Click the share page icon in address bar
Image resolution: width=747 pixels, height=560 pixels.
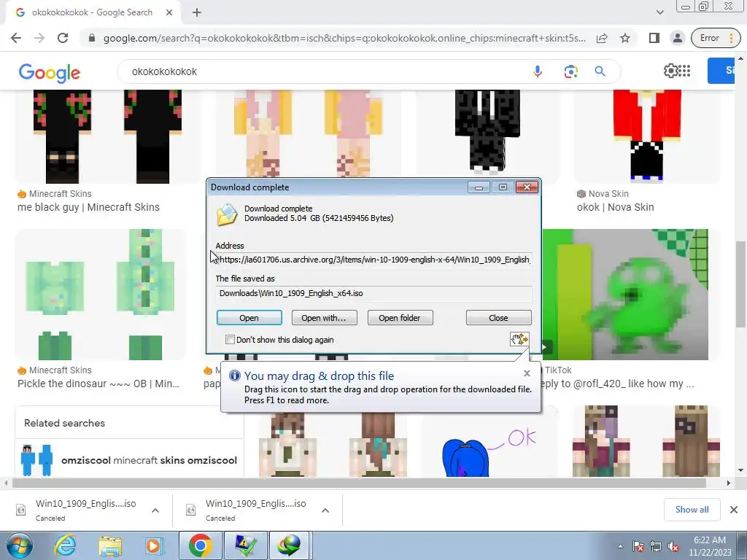[602, 38]
